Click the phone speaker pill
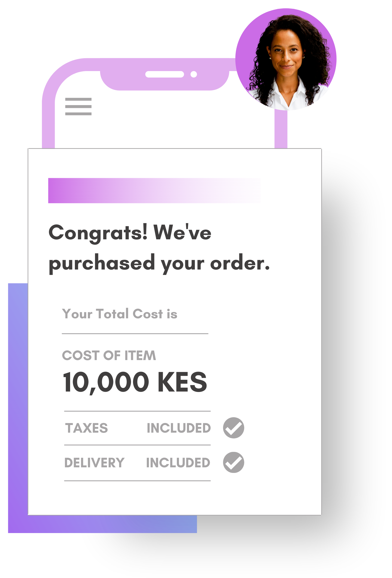Image resolution: width=392 pixels, height=578 pixels. coord(164,74)
